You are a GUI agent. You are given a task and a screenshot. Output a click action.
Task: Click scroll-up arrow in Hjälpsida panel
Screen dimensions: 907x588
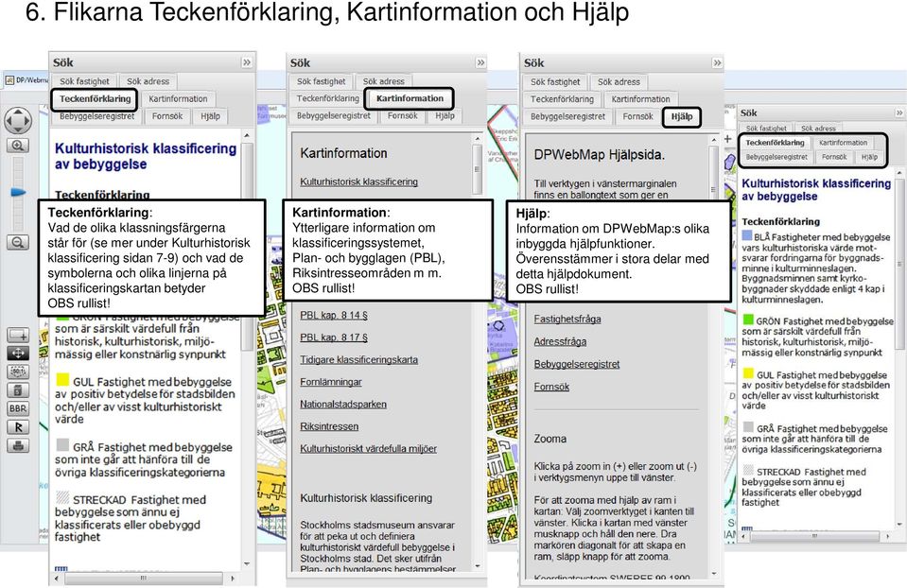(714, 140)
